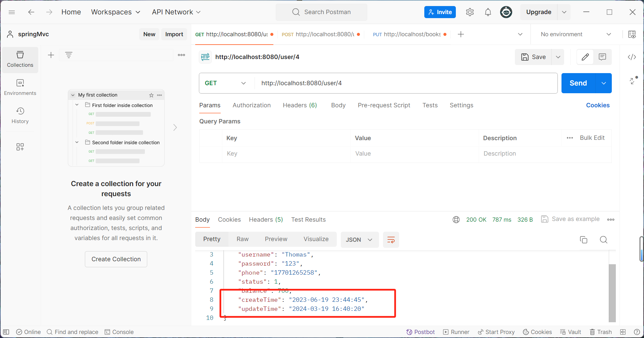Add a new collection with plus icon

point(51,55)
